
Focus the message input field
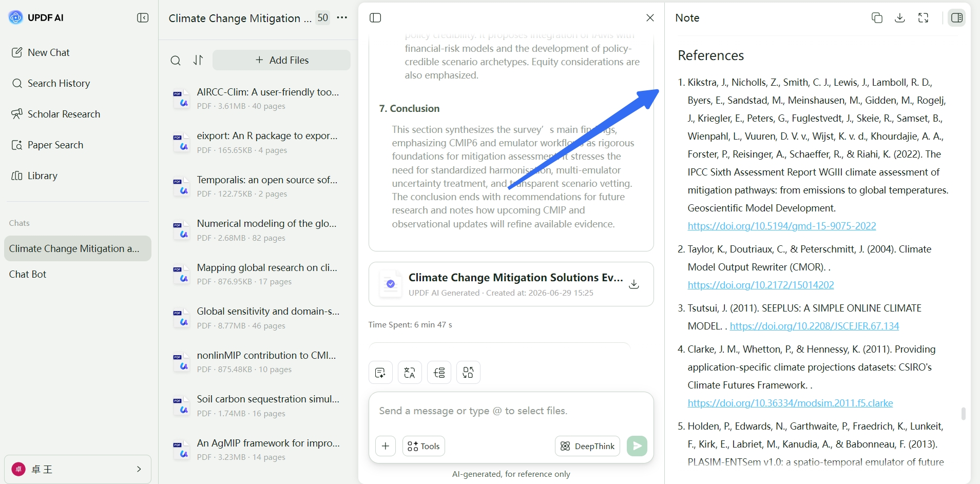511,411
